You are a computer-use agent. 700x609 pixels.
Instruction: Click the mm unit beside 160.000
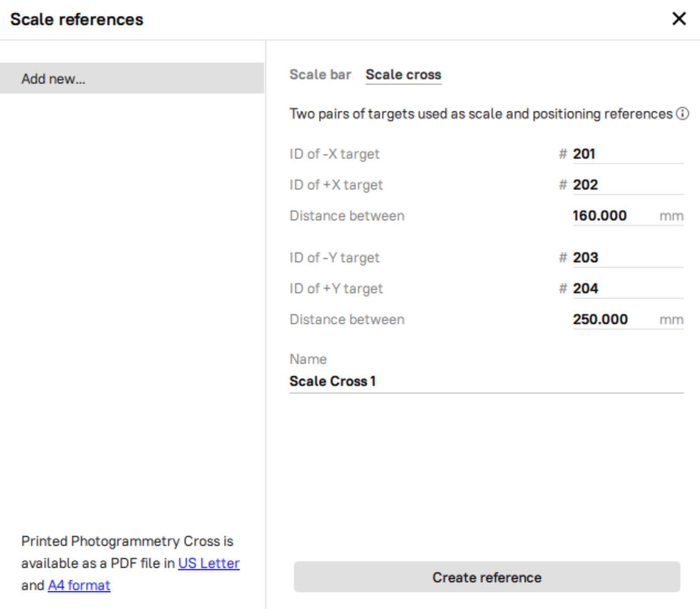pos(671,216)
